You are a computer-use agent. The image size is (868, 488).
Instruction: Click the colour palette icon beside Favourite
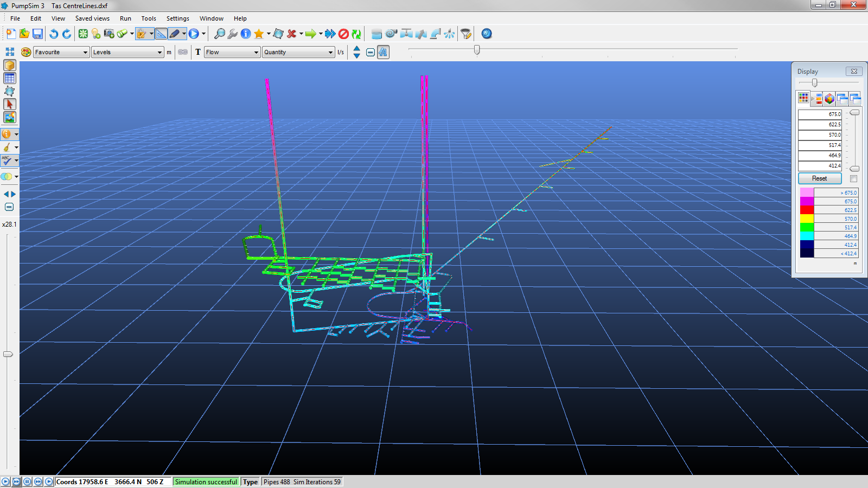coord(25,52)
